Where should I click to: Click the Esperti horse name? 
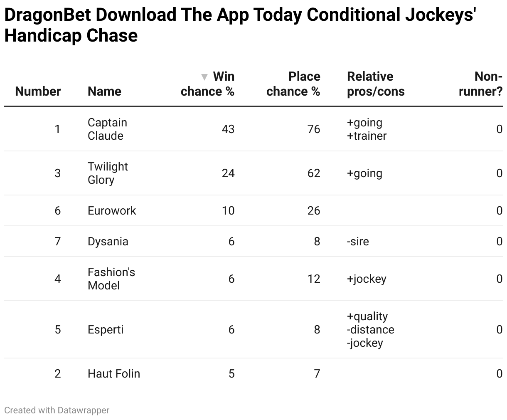106,330
